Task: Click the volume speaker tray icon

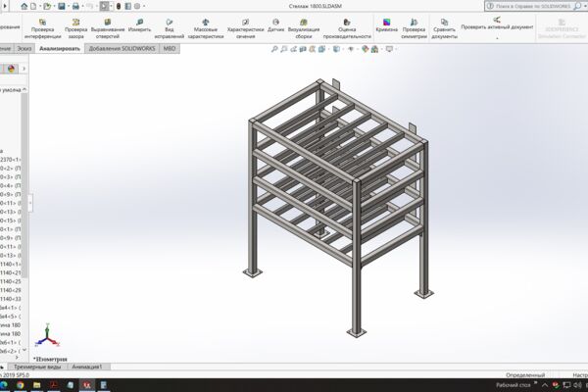Action: tap(578, 385)
